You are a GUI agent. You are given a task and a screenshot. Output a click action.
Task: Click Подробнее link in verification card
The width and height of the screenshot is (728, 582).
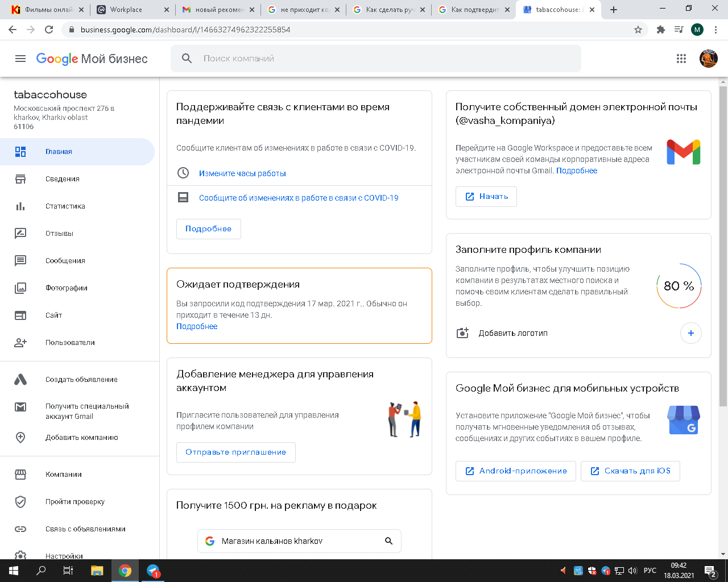pos(197,326)
